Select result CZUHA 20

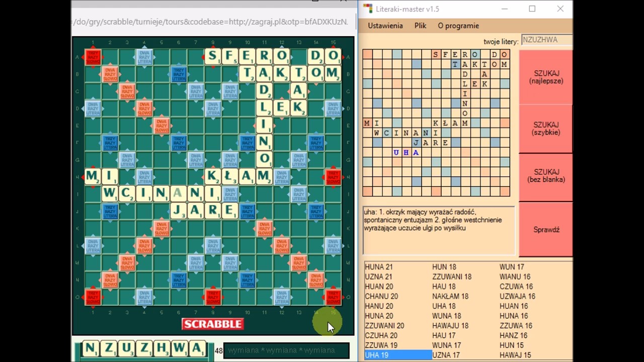(381, 335)
